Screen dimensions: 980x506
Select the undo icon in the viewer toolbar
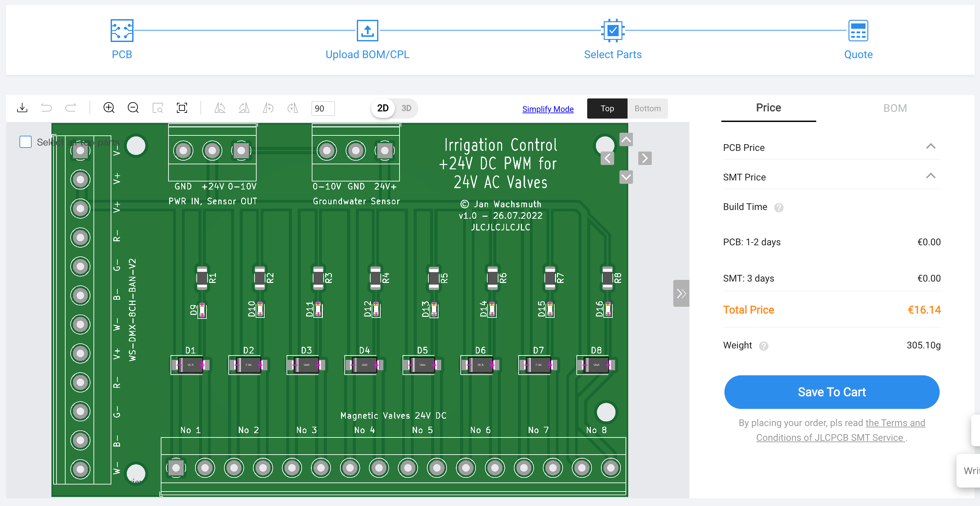tap(46, 108)
